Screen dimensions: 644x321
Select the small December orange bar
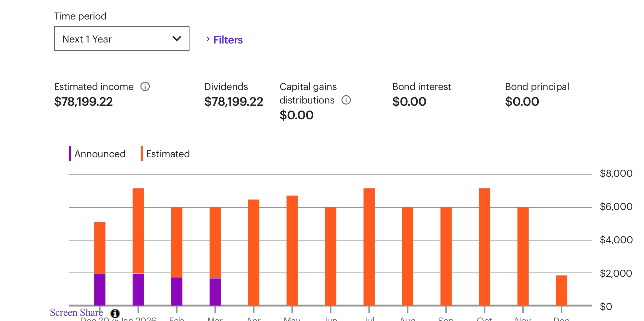(x=561, y=290)
